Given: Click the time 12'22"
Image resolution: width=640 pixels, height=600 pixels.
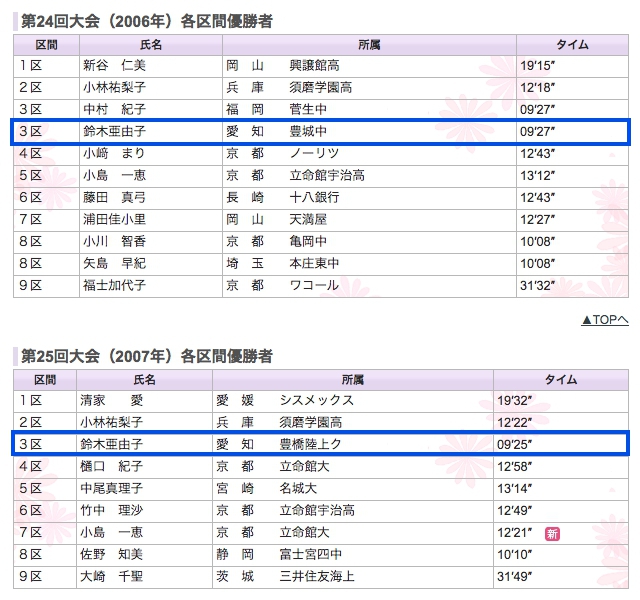Looking at the screenshot, I should [515, 422].
